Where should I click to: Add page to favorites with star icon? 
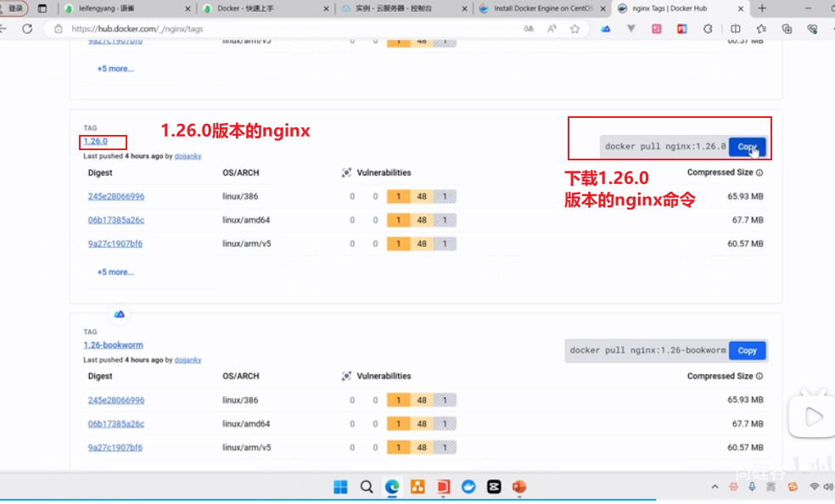[x=574, y=29]
